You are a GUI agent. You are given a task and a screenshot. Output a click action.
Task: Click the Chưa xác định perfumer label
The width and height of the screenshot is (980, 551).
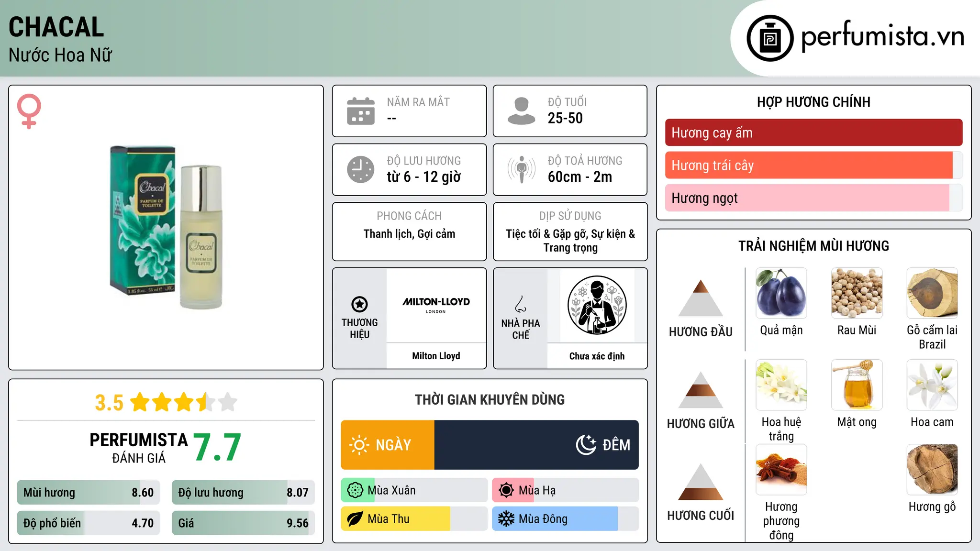[x=597, y=356]
